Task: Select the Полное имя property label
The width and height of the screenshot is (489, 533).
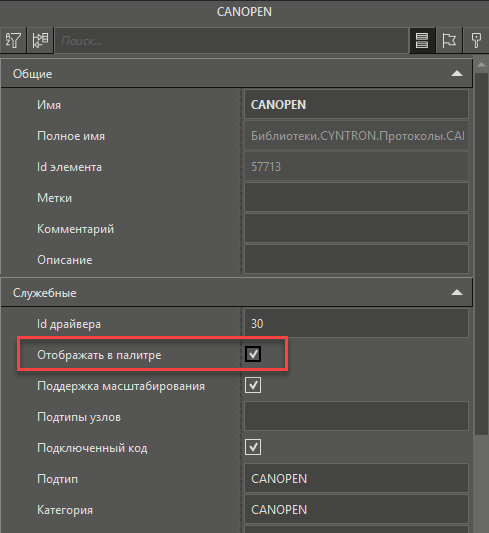Action: 71,136
